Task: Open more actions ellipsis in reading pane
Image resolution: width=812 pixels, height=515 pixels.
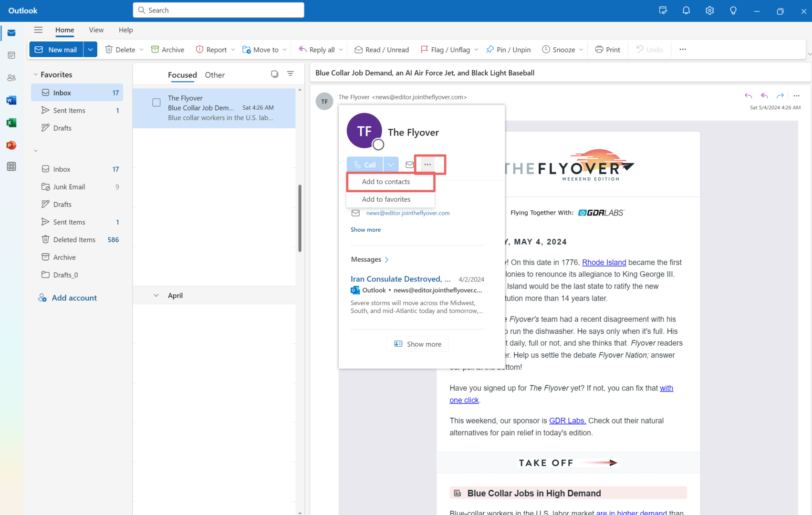Action: 796,96
